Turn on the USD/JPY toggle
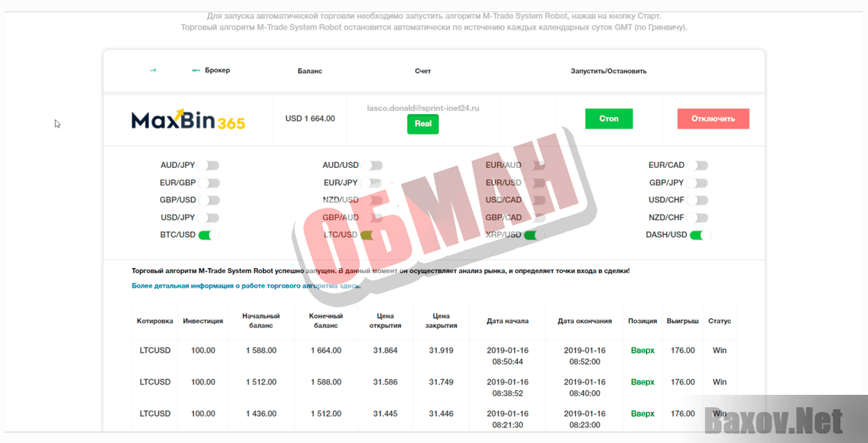 tap(208, 218)
